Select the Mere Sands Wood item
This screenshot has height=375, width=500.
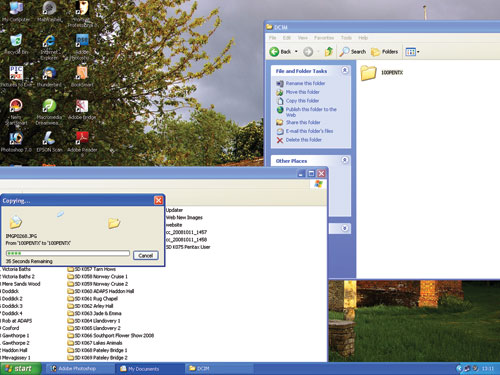coord(21,284)
